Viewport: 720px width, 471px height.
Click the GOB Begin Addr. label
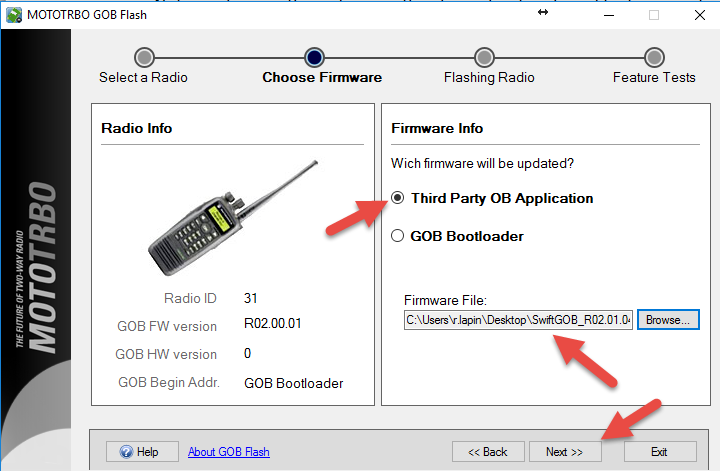tap(169, 382)
